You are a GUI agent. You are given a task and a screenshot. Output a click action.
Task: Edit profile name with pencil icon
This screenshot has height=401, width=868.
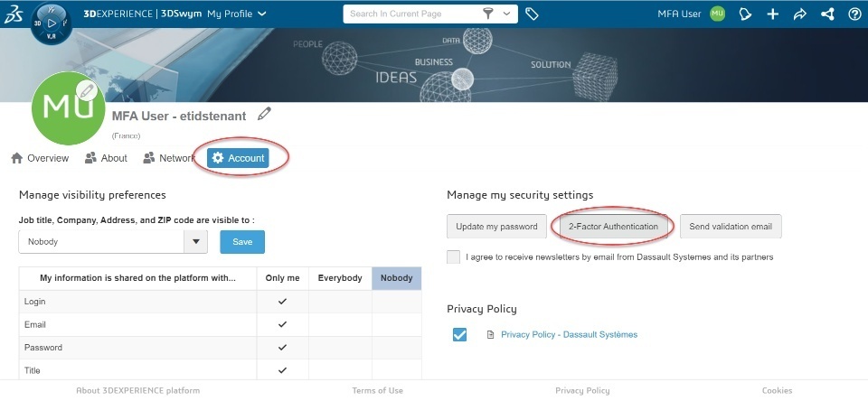point(264,114)
